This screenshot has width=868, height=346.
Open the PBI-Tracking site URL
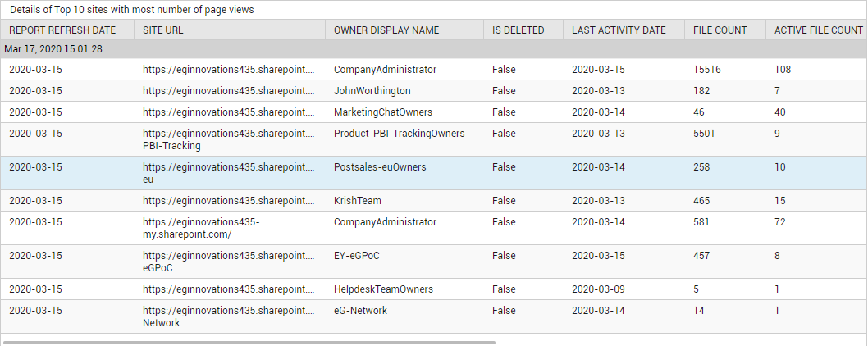(x=228, y=139)
